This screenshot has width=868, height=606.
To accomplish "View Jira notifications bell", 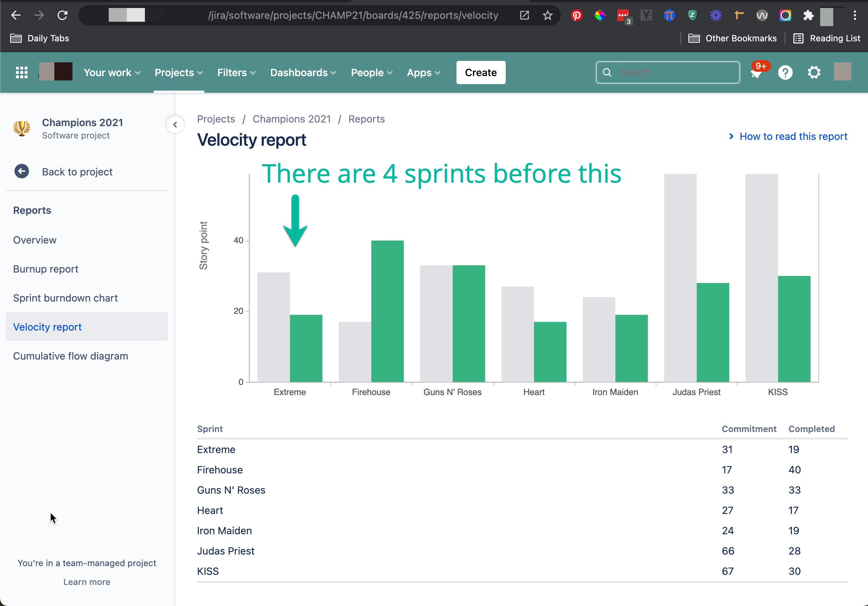I will click(x=756, y=74).
